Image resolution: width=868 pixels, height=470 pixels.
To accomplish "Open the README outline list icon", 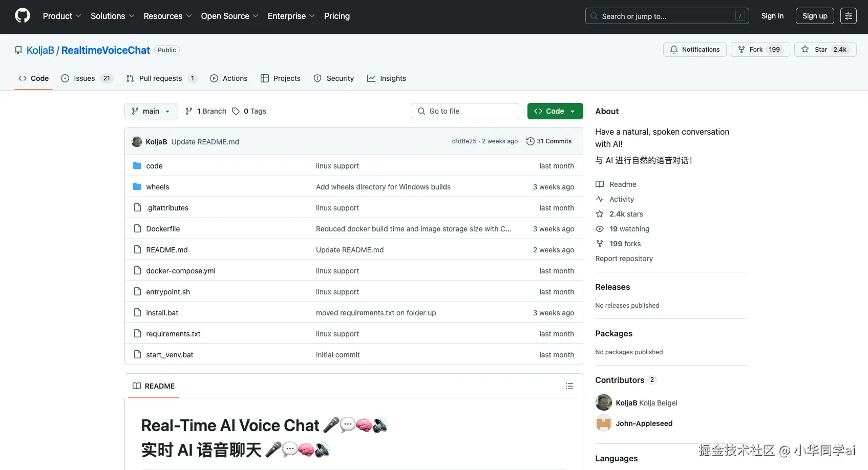I will click(569, 386).
